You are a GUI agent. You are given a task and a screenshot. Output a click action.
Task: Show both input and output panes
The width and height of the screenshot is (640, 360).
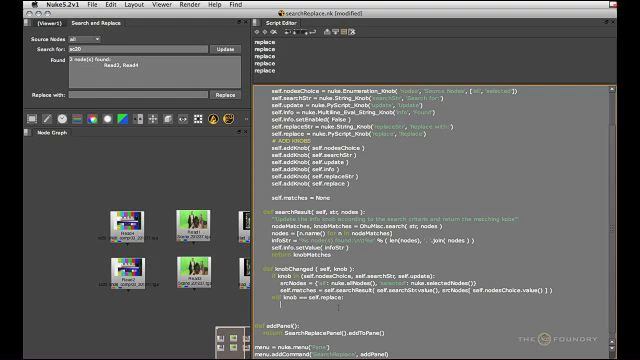coord(344,32)
